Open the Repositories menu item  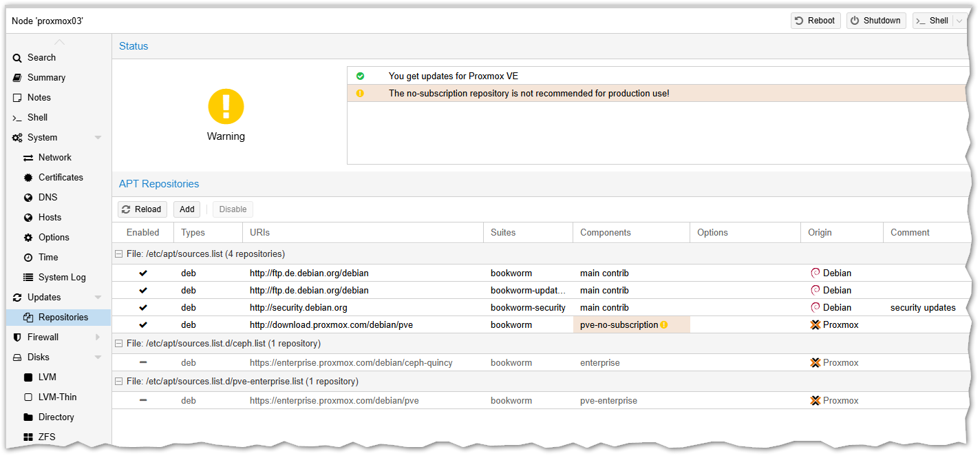point(63,318)
